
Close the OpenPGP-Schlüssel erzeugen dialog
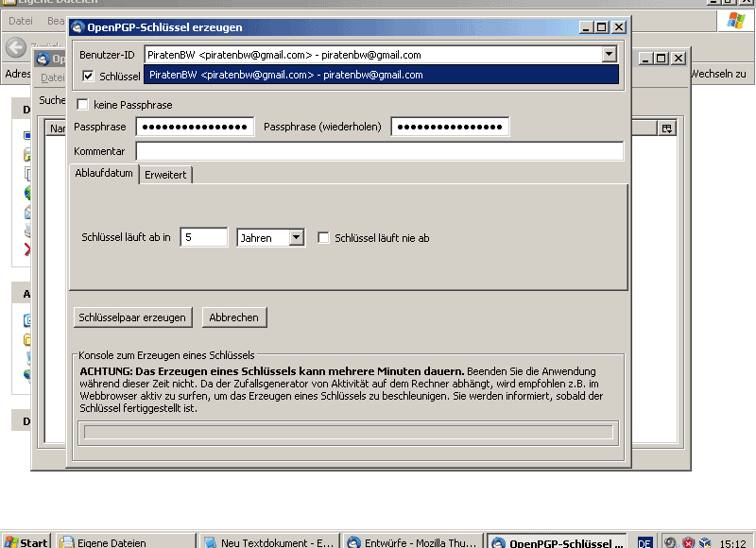619,27
